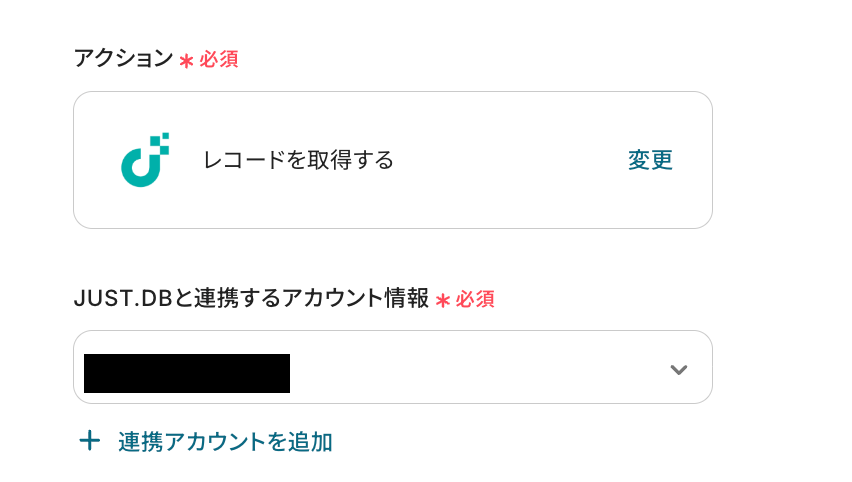Click the bottom border area of action card
This screenshot has height=482, width=852.
click(x=392, y=226)
